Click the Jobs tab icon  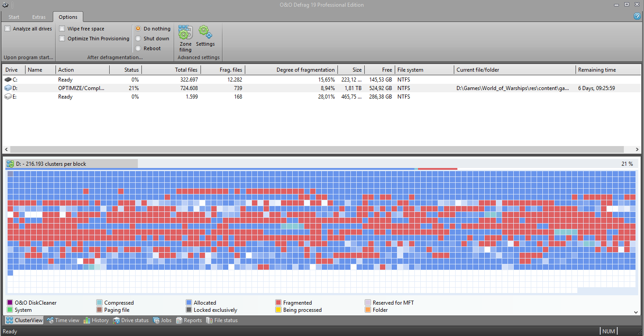[x=156, y=320]
